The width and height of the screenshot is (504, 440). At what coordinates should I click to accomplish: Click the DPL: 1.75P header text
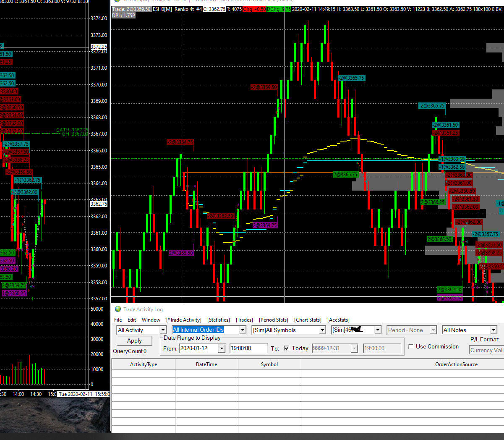(123, 16)
